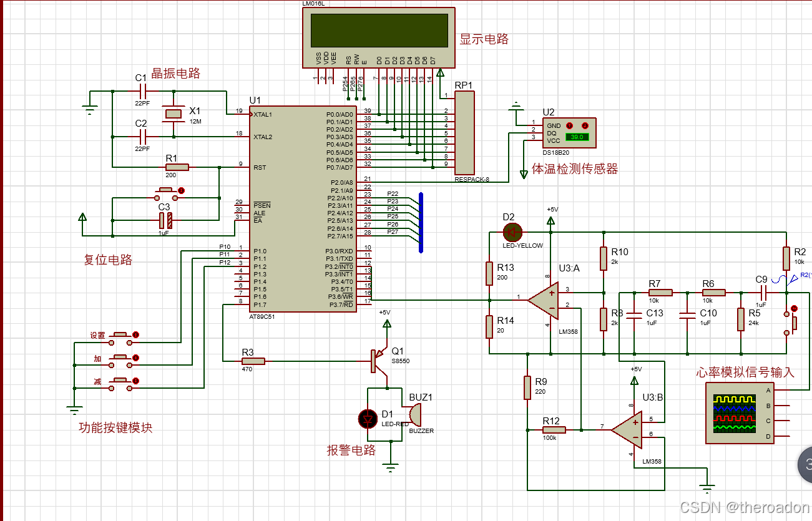Click the 体温检测传感器 label

click(x=574, y=168)
